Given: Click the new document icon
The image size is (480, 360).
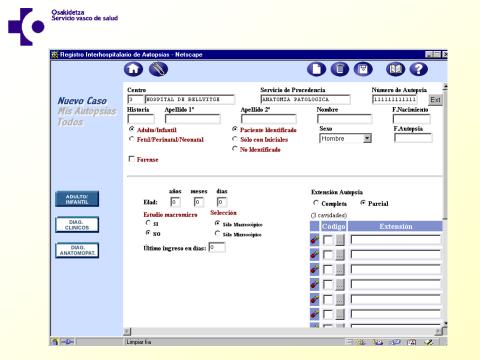Looking at the screenshot, I should [x=316, y=69].
